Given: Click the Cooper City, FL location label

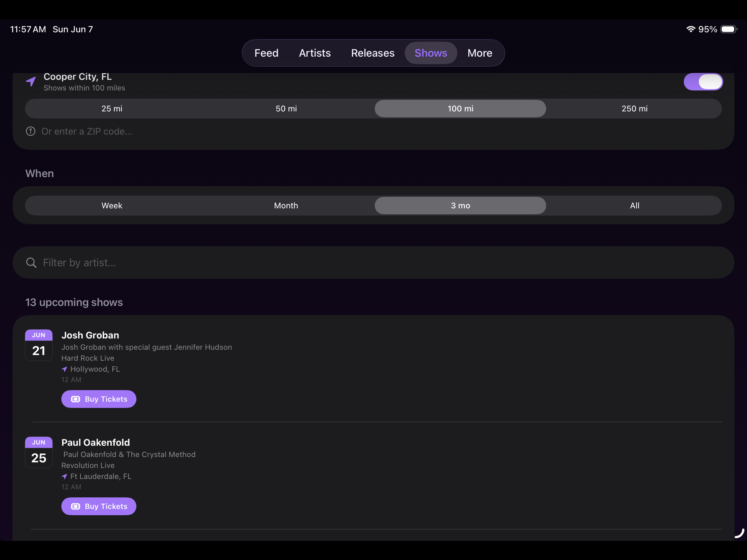Looking at the screenshot, I should [78, 77].
